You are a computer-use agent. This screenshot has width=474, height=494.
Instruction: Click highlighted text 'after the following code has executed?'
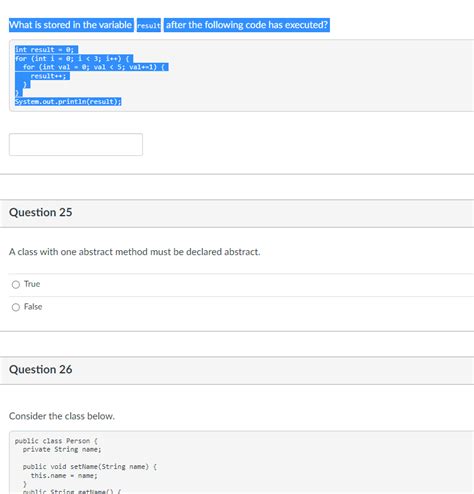247,25
